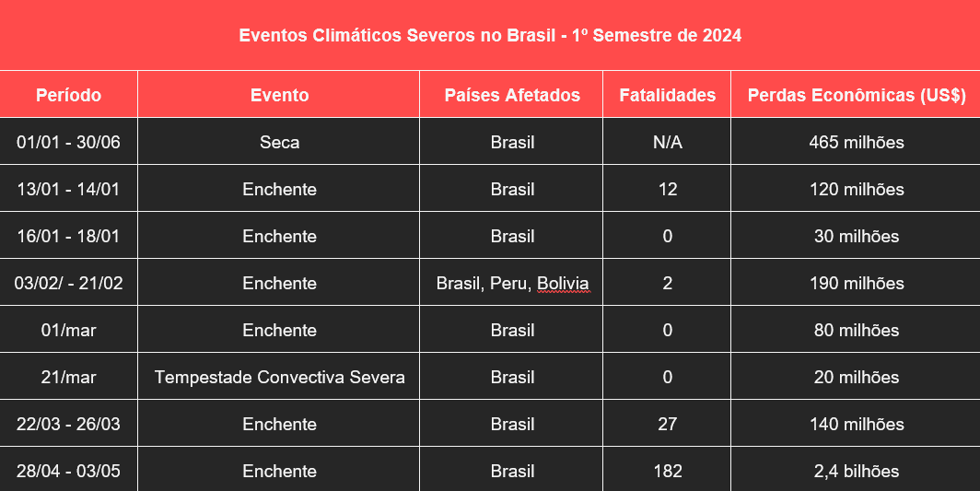Select the "Brasil, Peru, Bolivia" countries cell
The width and height of the screenshot is (980, 491).
click(512, 284)
